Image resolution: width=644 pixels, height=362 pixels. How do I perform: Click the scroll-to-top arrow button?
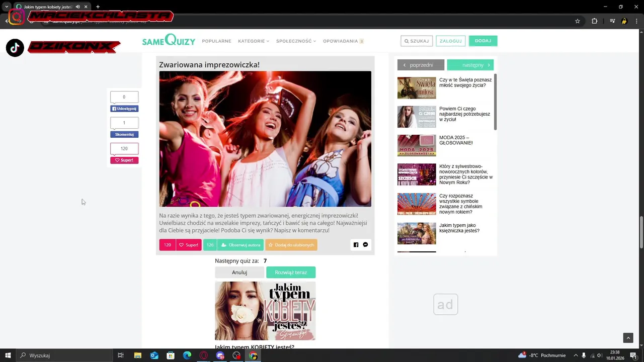coord(628,338)
